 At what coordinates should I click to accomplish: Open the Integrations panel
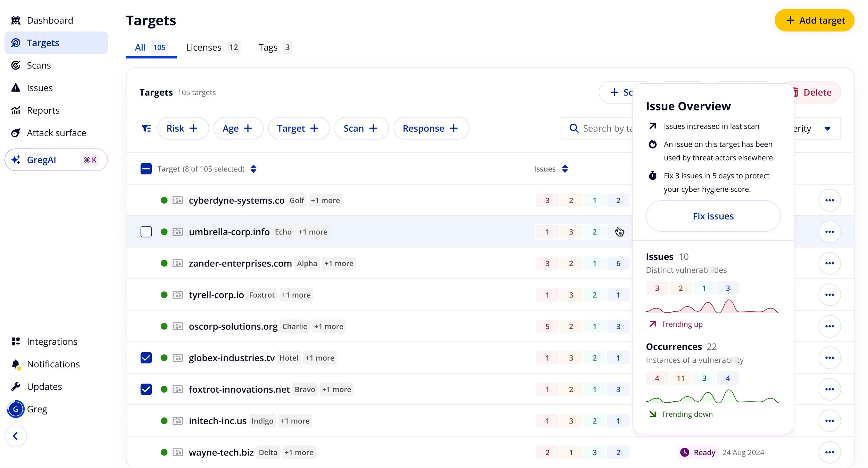52,342
